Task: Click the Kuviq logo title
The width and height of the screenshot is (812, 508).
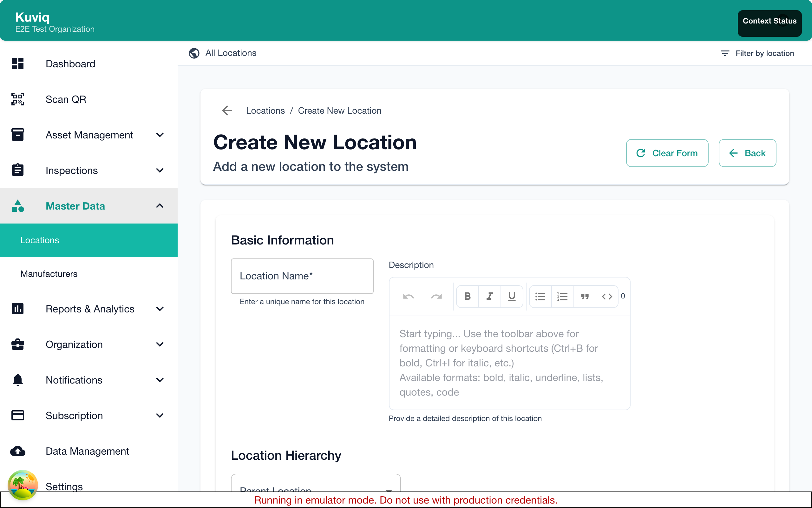Action: point(33,17)
